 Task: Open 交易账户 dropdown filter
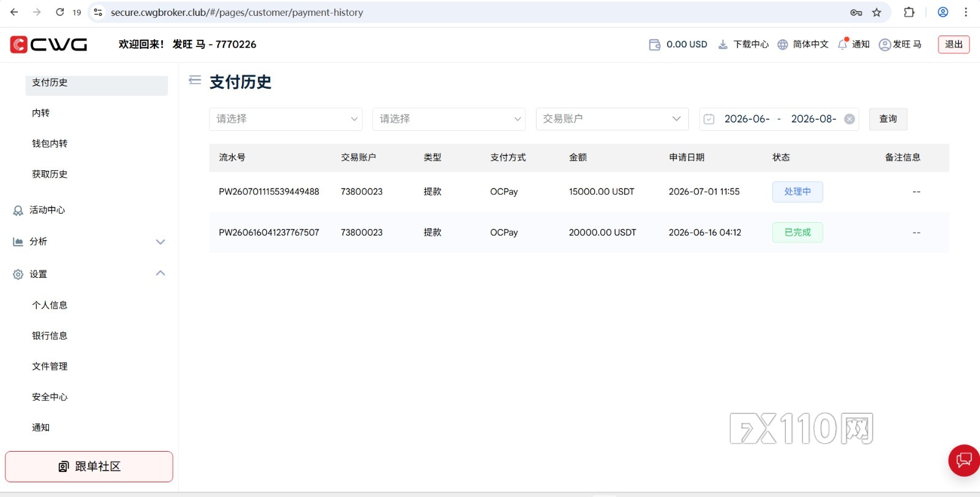click(x=612, y=119)
